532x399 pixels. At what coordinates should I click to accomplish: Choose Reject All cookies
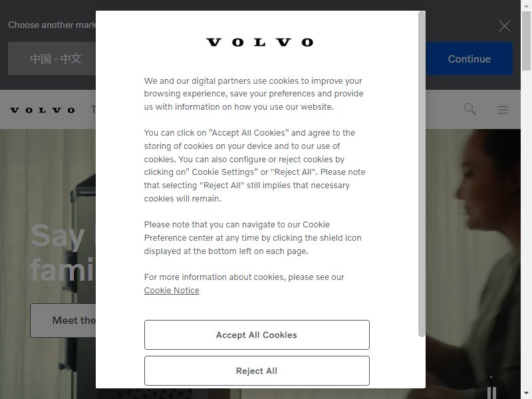tap(257, 371)
